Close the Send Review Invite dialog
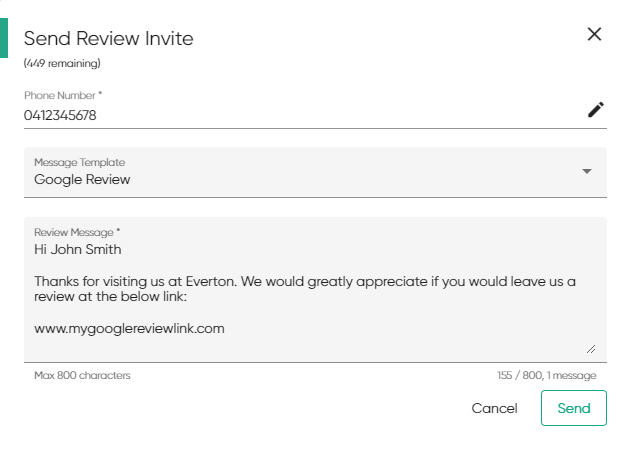Screen dimensions: 629x454 pyautogui.click(x=594, y=34)
